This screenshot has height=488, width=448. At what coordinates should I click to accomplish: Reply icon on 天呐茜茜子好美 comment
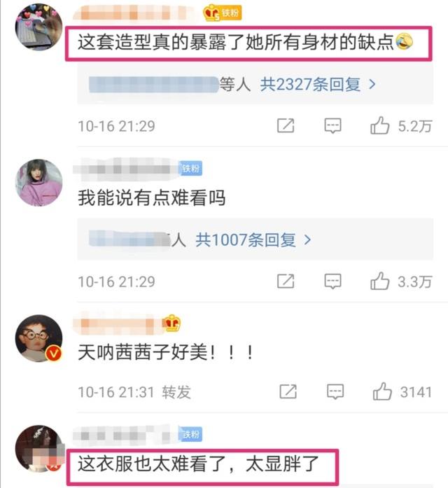pos(335,391)
